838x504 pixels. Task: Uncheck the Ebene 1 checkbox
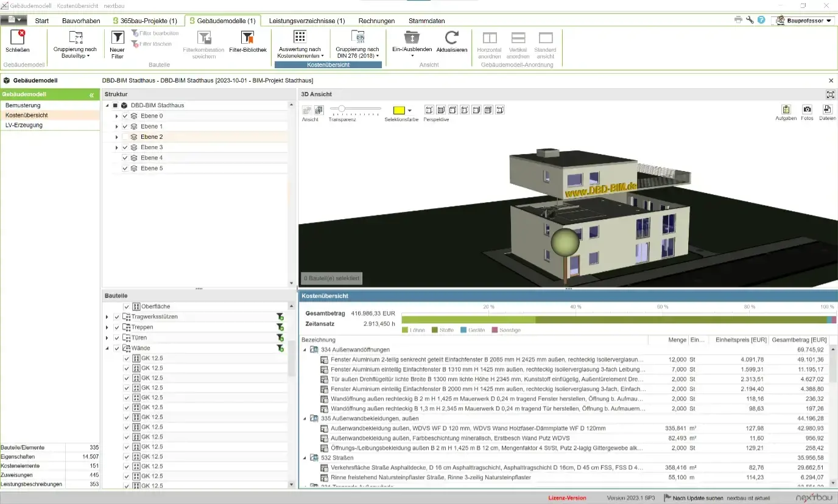pos(125,127)
